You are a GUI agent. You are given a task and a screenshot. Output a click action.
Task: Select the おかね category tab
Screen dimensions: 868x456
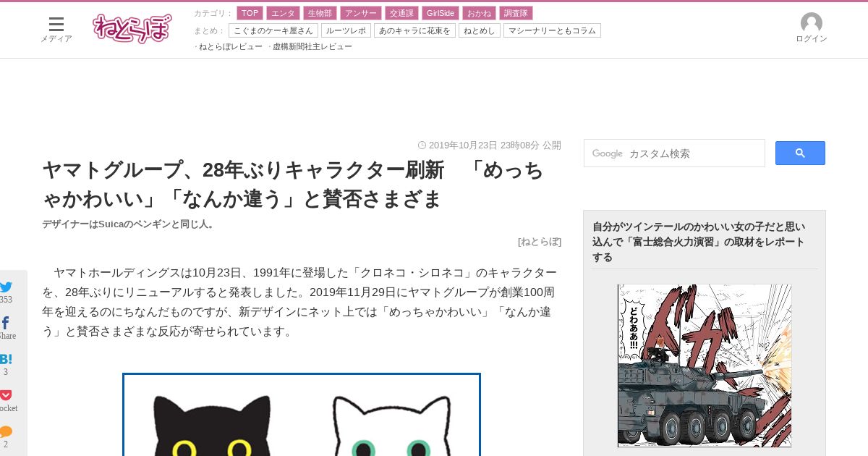[x=479, y=13]
